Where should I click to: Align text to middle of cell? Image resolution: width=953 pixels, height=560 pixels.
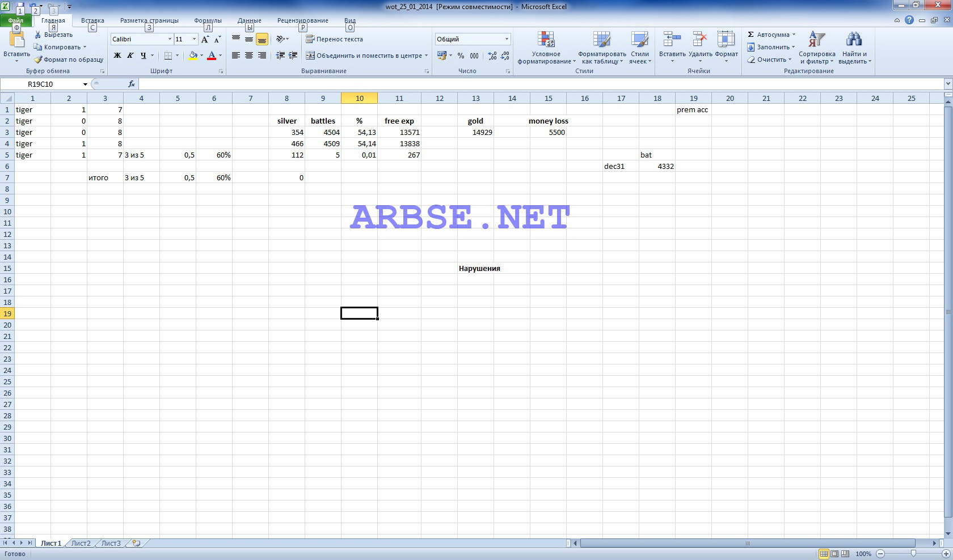249,39
